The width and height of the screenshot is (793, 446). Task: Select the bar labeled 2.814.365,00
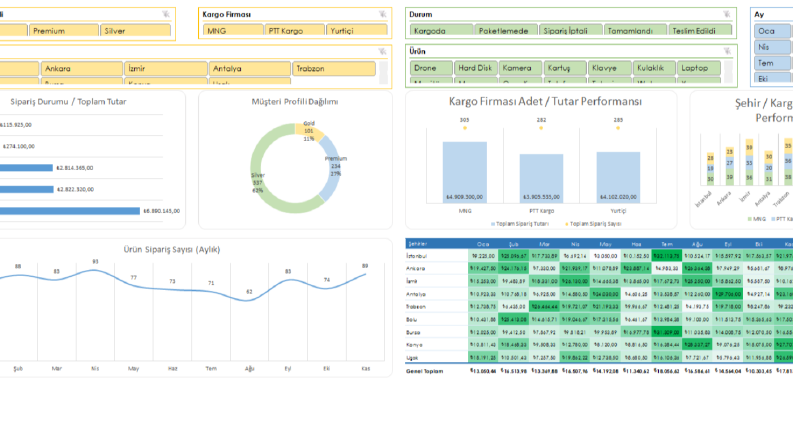coord(26,167)
